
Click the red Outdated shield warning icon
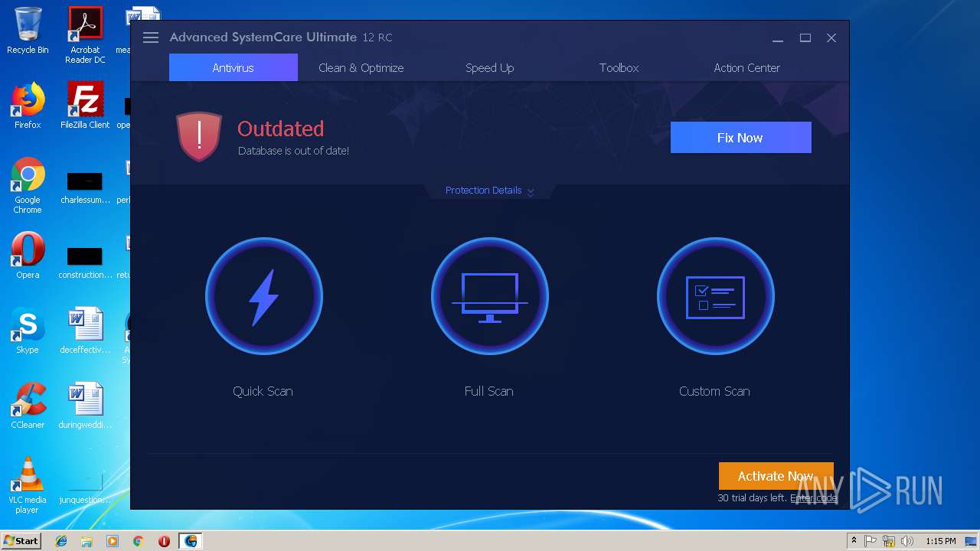pyautogui.click(x=199, y=137)
